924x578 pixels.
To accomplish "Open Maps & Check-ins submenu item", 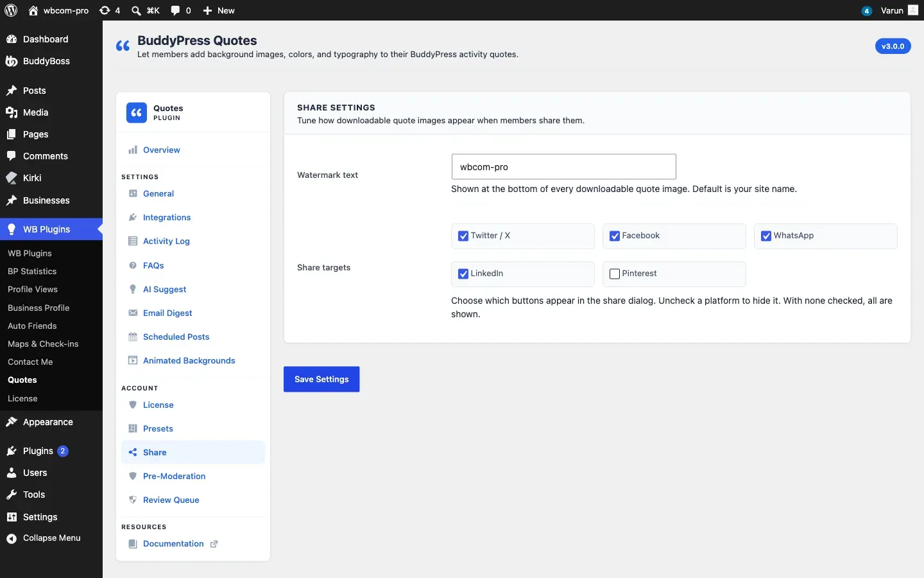I will pos(43,344).
